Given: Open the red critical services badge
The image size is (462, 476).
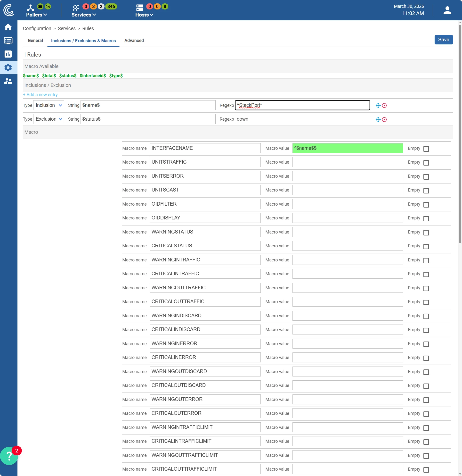Looking at the screenshot, I should (86, 7).
